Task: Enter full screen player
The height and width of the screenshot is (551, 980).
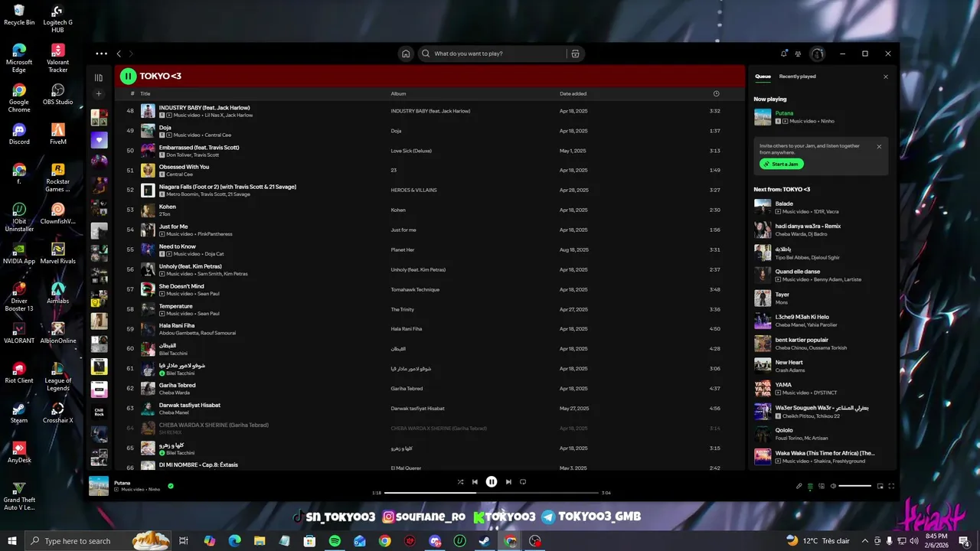Action: click(891, 486)
